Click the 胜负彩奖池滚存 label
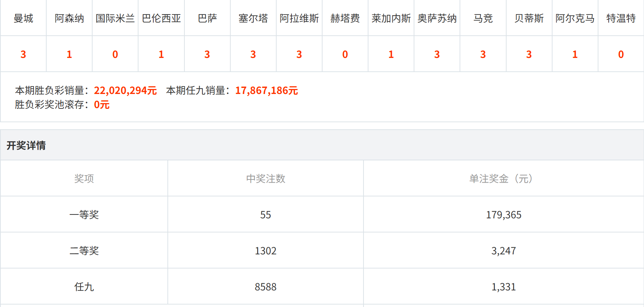The height and width of the screenshot is (307, 644). coord(52,105)
